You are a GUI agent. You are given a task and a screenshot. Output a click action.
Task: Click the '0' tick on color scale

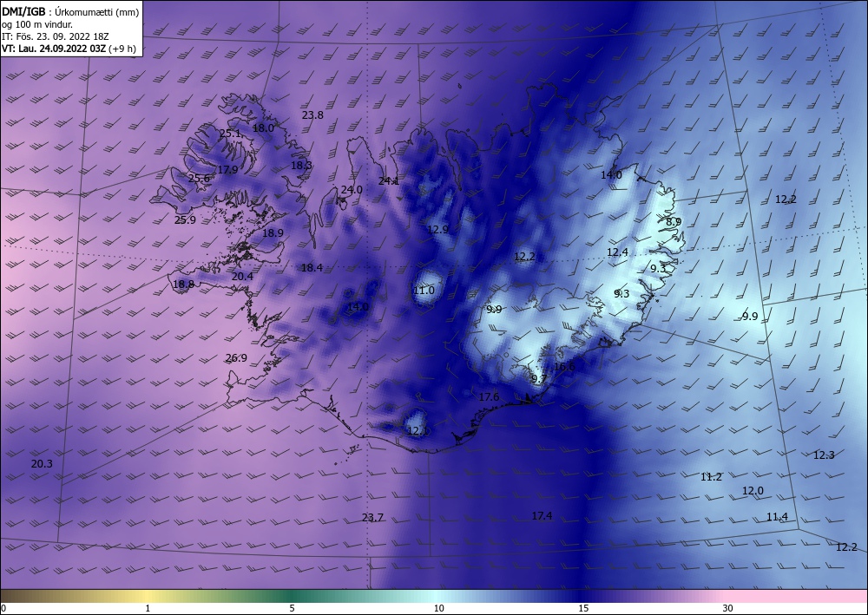(3, 608)
